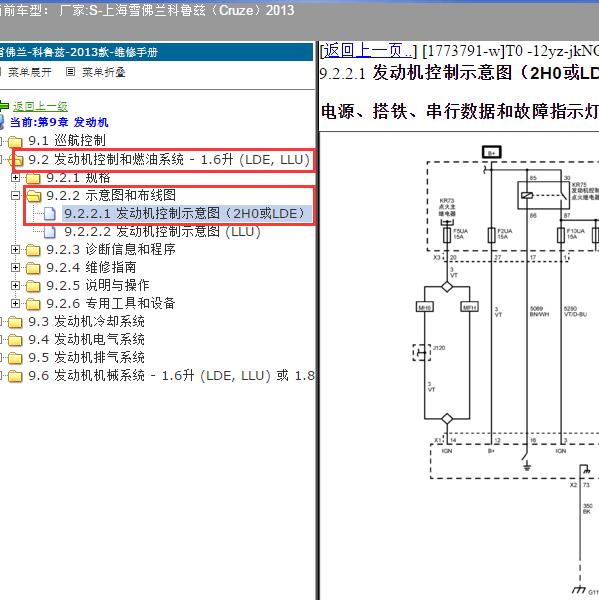
Task: Click the 5290 VT/D-BU wire label
Action: pos(575,311)
